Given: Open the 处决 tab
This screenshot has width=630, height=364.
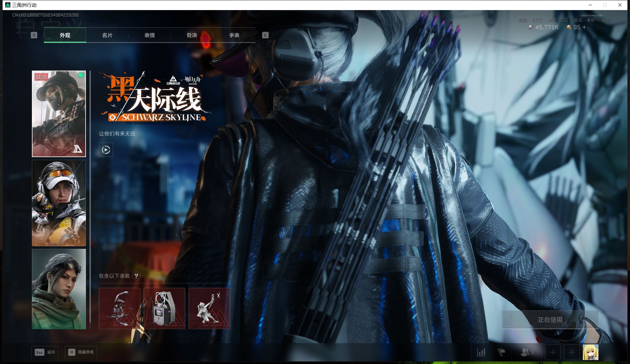Looking at the screenshot, I should pyautogui.click(x=192, y=35).
